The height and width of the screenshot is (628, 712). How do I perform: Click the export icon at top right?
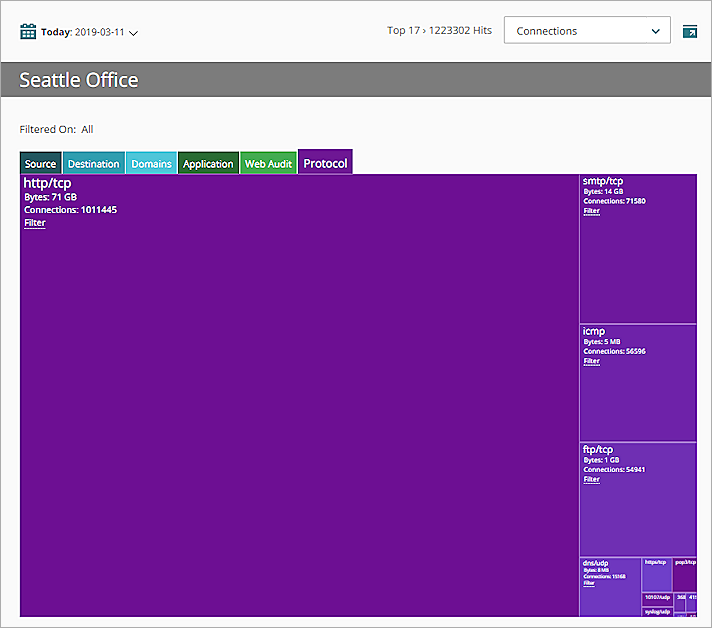pyautogui.click(x=690, y=32)
